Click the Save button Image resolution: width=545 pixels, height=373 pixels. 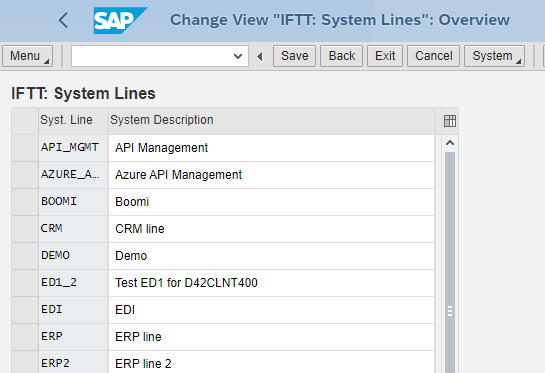coord(294,56)
